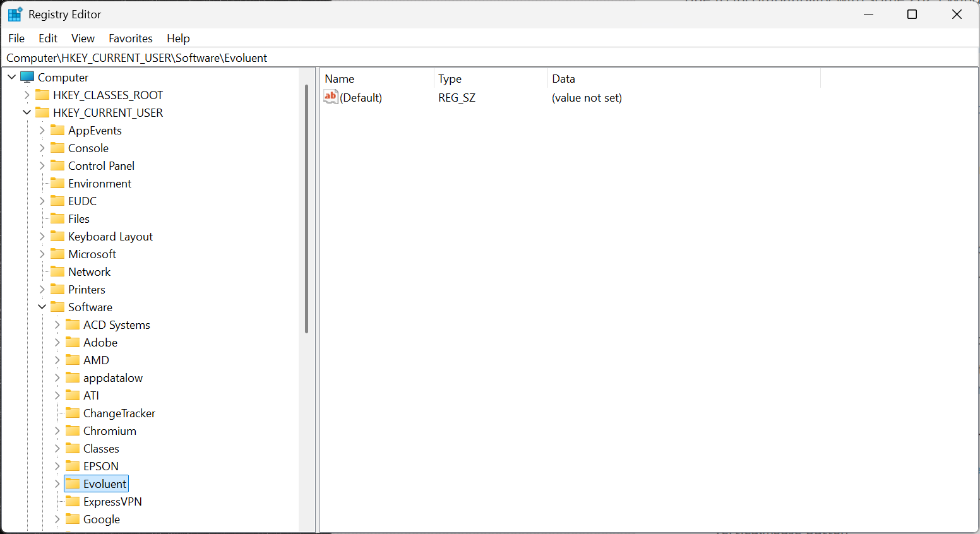Image resolution: width=980 pixels, height=534 pixels.
Task: Click the Computer monitor icon in tree
Action: (x=27, y=77)
